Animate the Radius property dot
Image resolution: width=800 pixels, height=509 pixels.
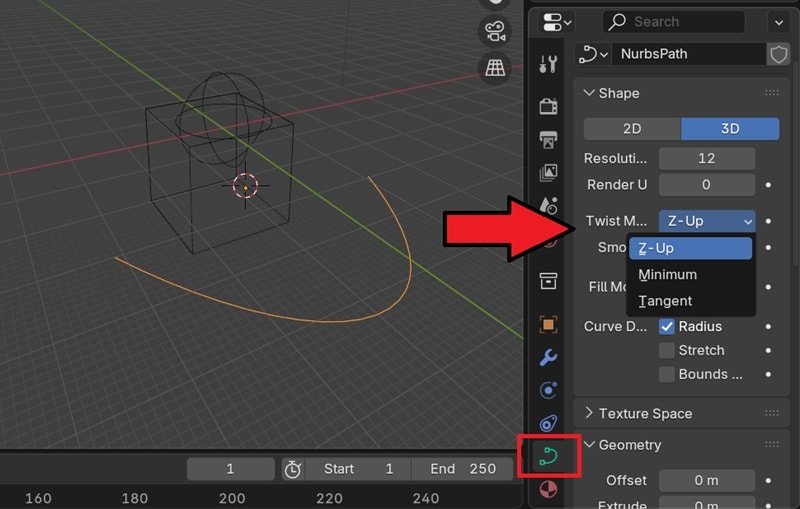pos(768,326)
